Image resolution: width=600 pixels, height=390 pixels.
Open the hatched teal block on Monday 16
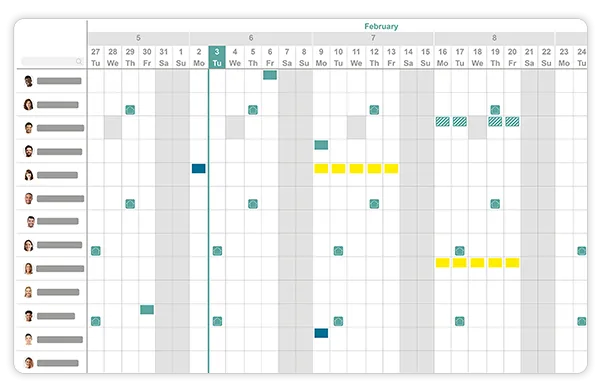pyautogui.click(x=443, y=122)
